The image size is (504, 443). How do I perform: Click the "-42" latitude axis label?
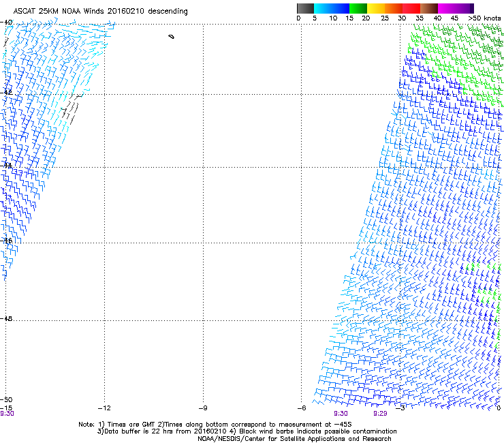(6, 92)
